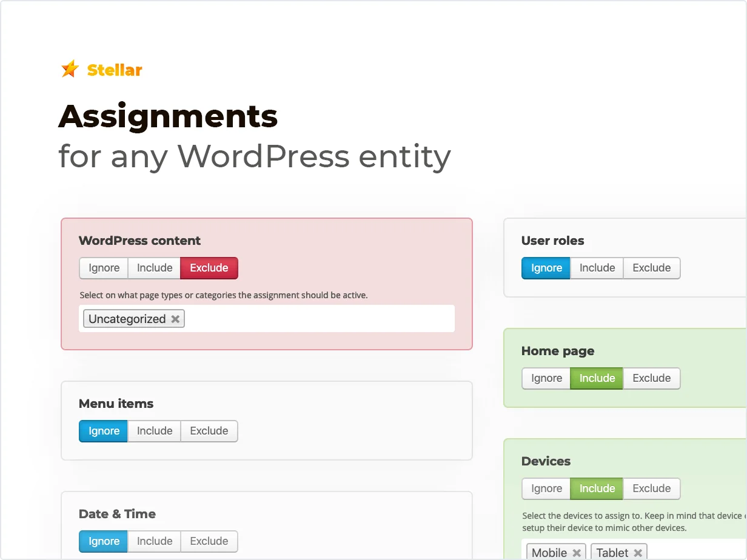Exclude the Date & Time assignment
This screenshot has height=560, width=747.
tap(209, 541)
